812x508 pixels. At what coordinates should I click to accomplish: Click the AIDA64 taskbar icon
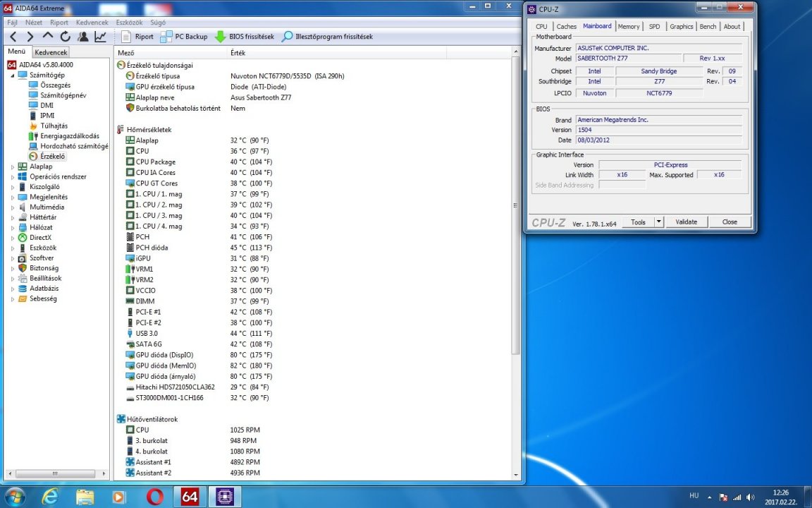[x=190, y=497]
